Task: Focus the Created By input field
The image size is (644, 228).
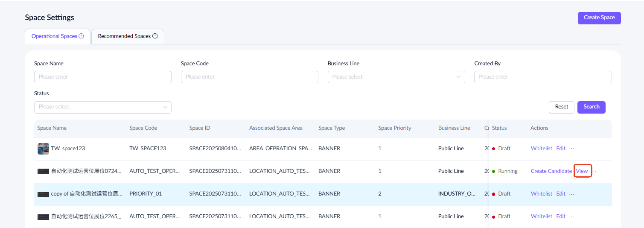Action: [x=542, y=77]
